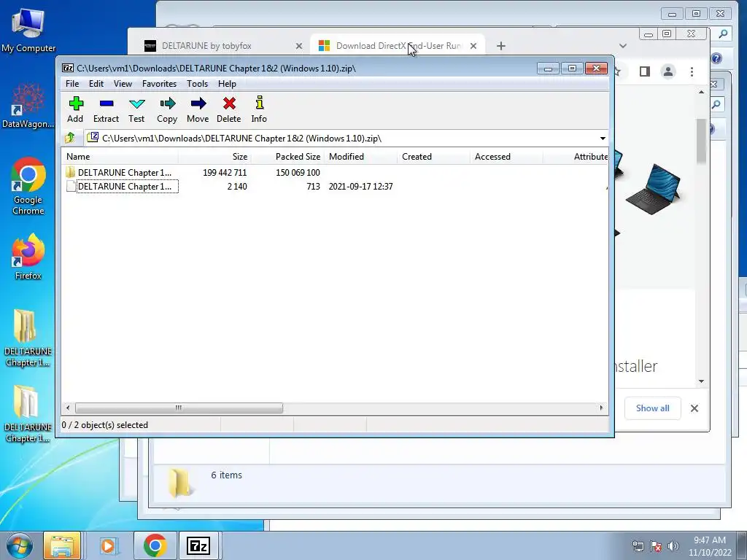
Task: Sort the list by the Name column
Action: (120, 157)
